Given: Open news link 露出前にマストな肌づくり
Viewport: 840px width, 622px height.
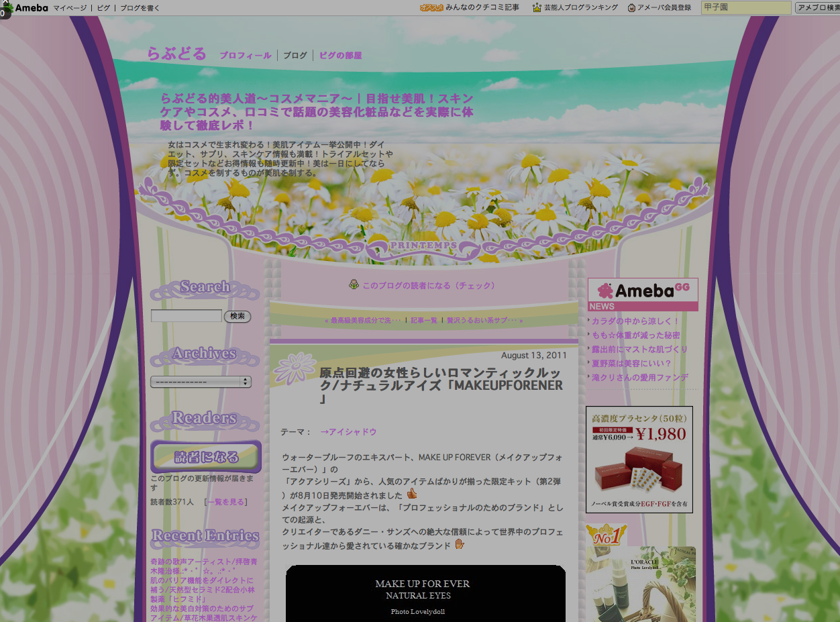Looking at the screenshot, I should [640, 350].
